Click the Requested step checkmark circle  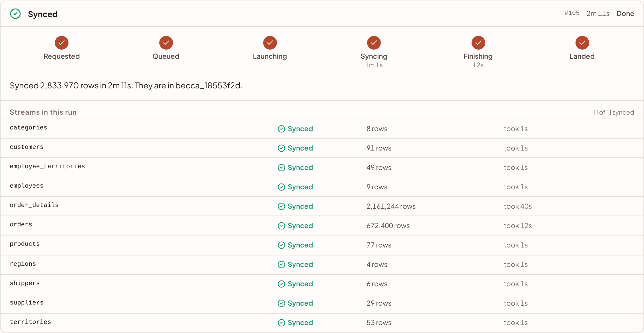point(62,43)
